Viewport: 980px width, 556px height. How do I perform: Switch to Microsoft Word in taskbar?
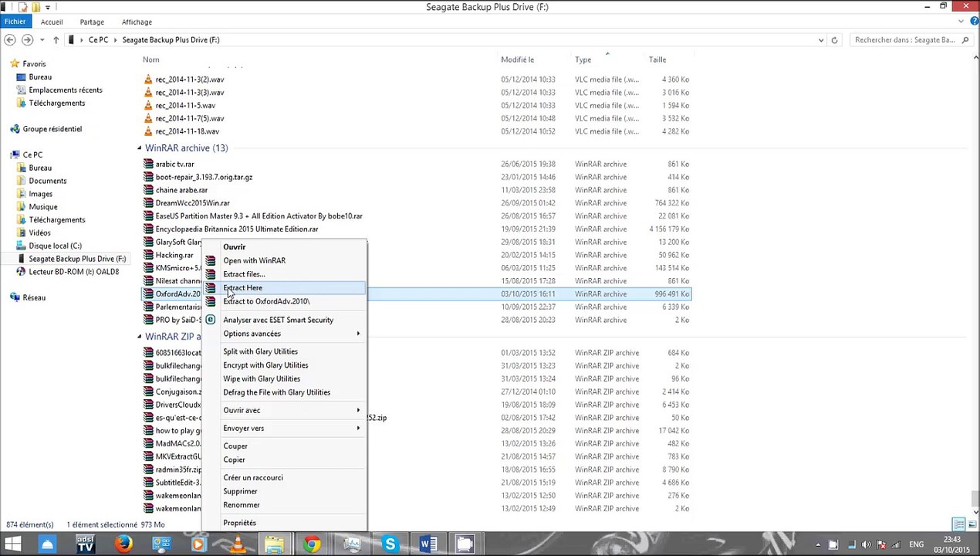tap(427, 544)
